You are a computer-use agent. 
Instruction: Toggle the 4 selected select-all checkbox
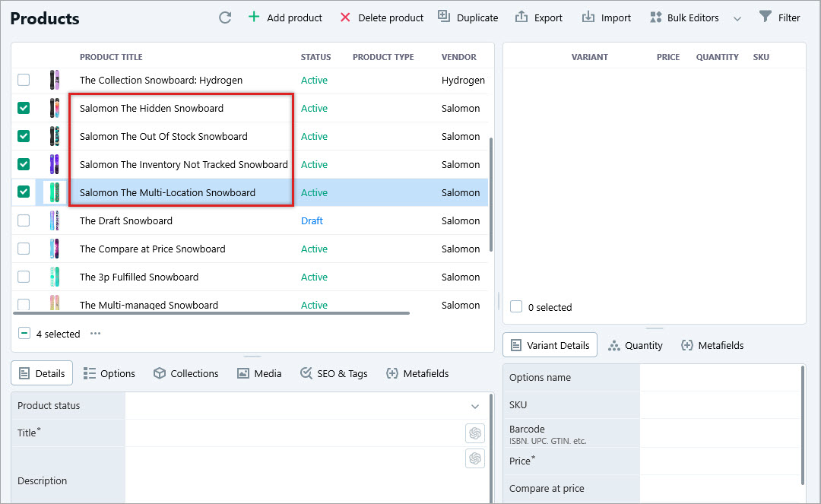tap(24, 334)
